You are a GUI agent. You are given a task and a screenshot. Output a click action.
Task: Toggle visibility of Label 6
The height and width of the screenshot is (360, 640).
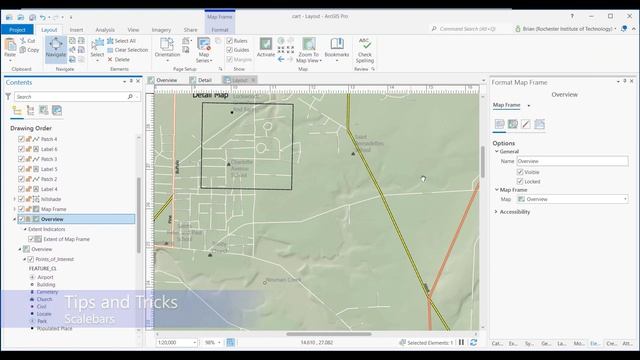[x=21, y=149]
